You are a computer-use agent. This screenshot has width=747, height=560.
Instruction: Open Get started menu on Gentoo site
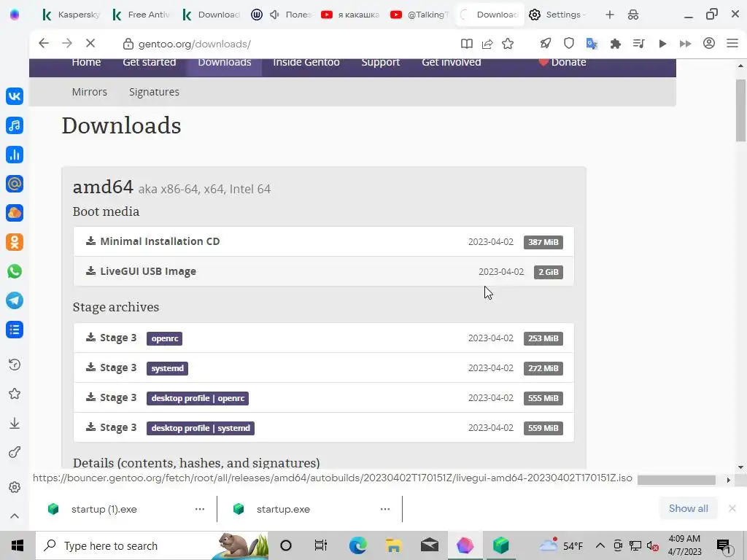(149, 63)
